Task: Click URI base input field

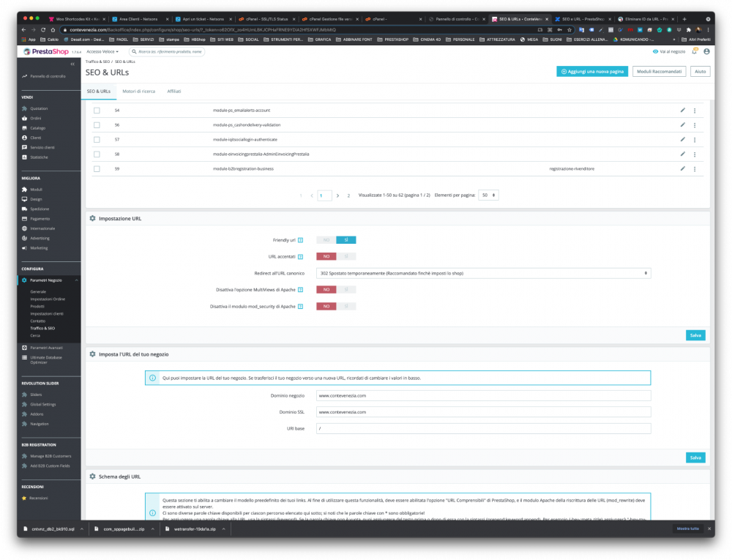Action: [x=483, y=428]
